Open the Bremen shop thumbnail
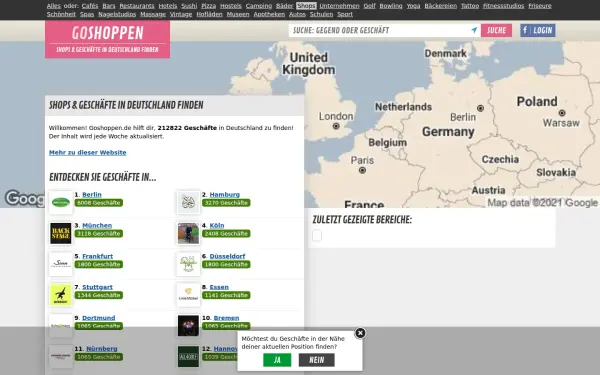600x375 pixels. [x=188, y=326]
